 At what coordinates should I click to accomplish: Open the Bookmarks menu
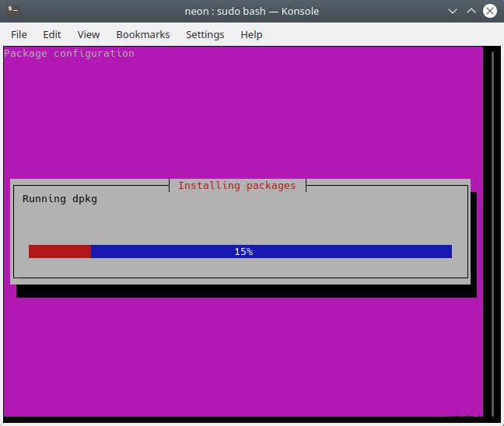(142, 34)
